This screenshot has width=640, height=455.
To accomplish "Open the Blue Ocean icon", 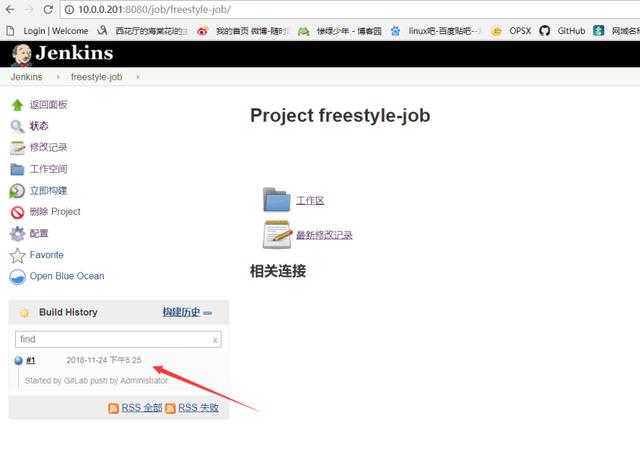I will point(17,277).
